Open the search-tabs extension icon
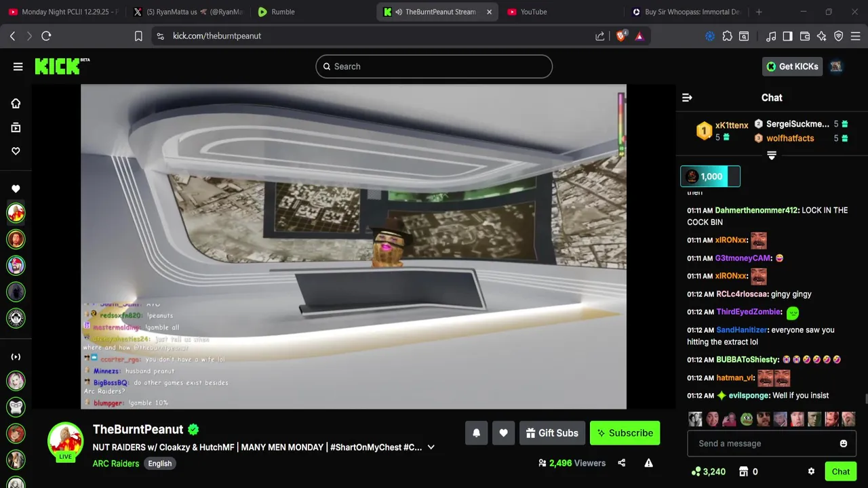The width and height of the screenshot is (868, 488). pyautogui.click(x=744, y=36)
